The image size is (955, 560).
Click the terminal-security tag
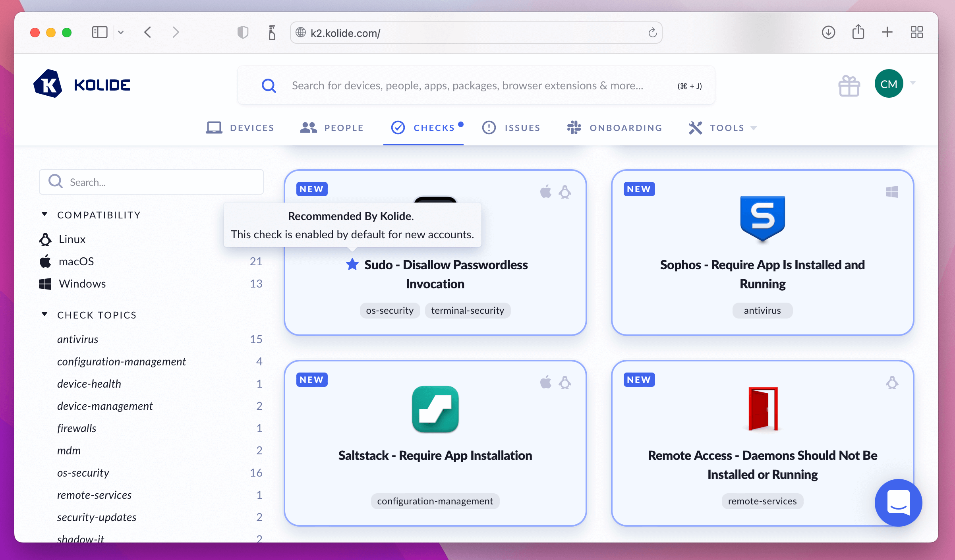[x=468, y=311]
